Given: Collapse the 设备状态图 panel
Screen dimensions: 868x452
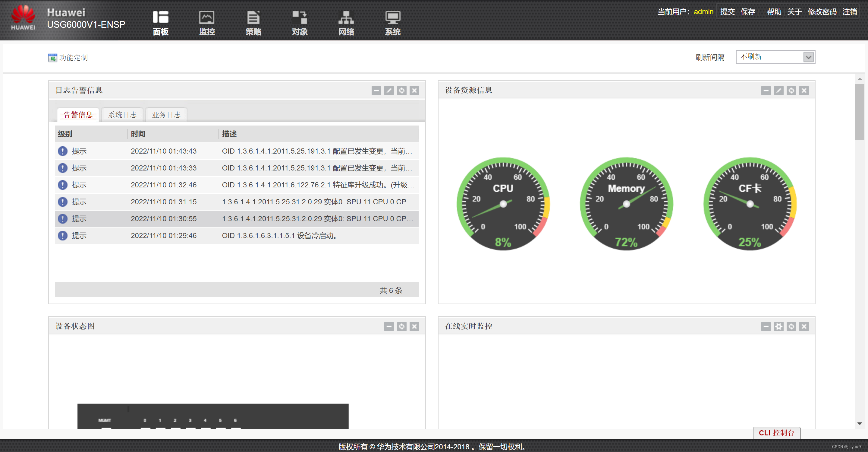Looking at the screenshot, I should 389,326.
